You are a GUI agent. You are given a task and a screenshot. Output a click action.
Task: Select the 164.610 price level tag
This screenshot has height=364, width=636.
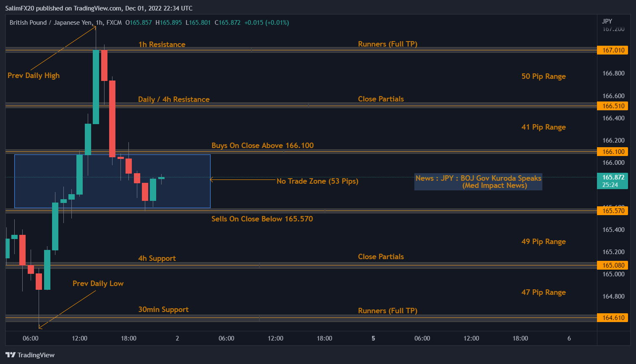[613, 318]
